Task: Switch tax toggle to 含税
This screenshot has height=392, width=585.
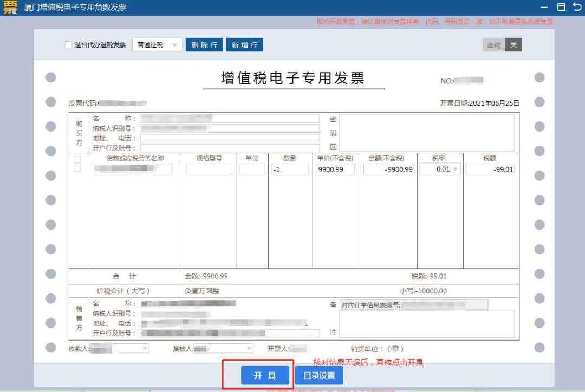Action: [493, 45]
